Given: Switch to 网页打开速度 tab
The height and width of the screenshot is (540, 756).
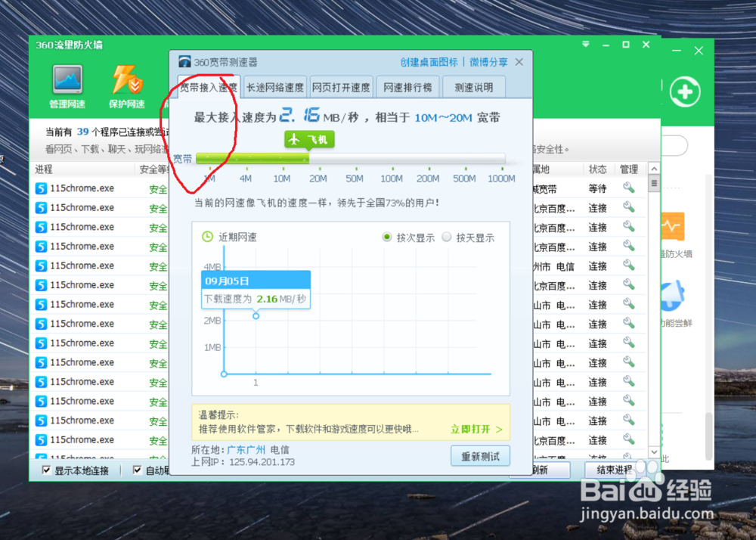Looking at the screenshot, I should pos(341,87).
